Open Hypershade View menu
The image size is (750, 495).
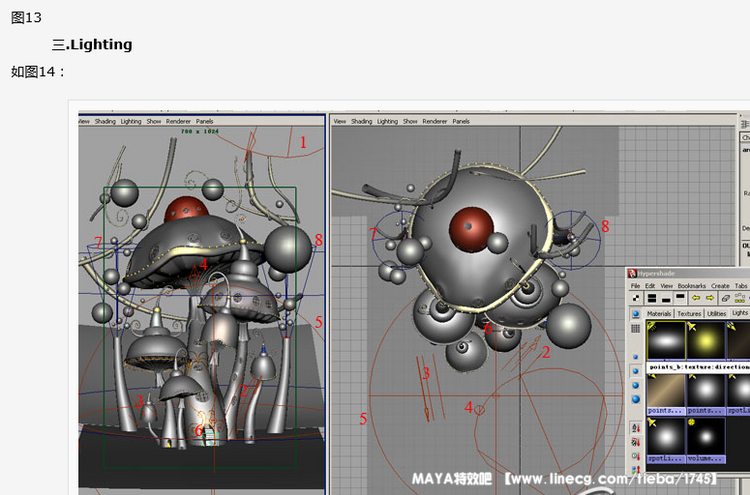pyautogui.click(x=667, y=286)
